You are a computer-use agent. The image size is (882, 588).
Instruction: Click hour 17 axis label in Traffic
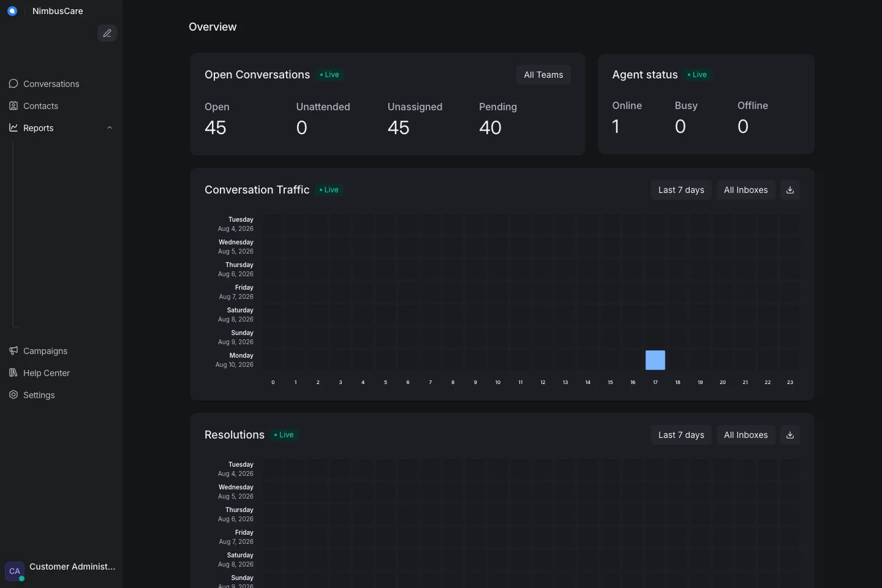(655, 382)
